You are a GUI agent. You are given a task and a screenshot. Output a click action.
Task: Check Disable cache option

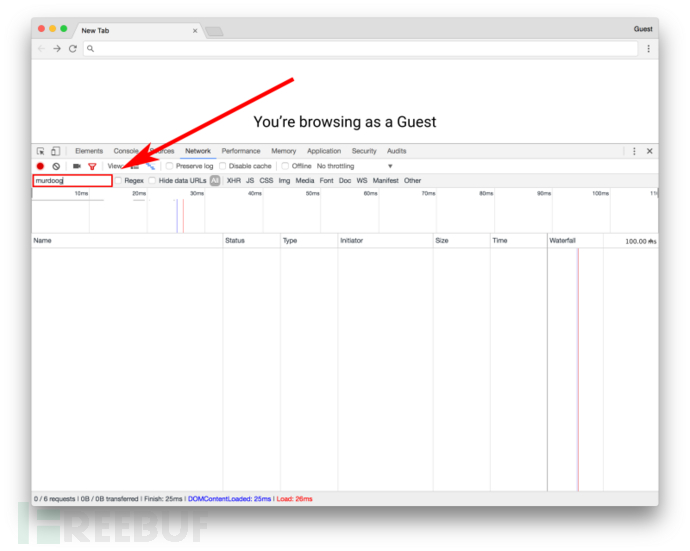[x=223, y=166]
